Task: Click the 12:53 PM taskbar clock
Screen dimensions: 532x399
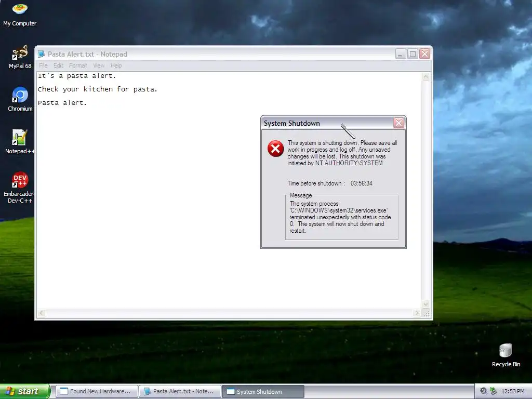Action: pos(513,391)
